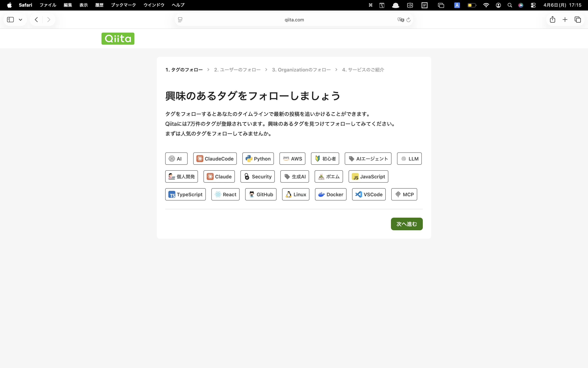This screenshot has height=368, width=588.
Task: Show the Safari sidebar
Action: pos(10,20)
